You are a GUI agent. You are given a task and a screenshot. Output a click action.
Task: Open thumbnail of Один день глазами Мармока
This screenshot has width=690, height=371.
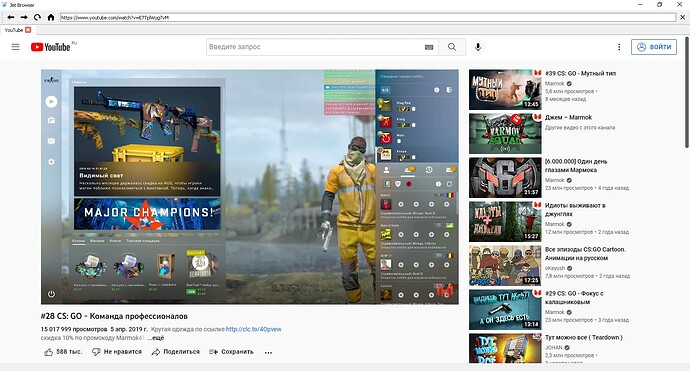505,177
